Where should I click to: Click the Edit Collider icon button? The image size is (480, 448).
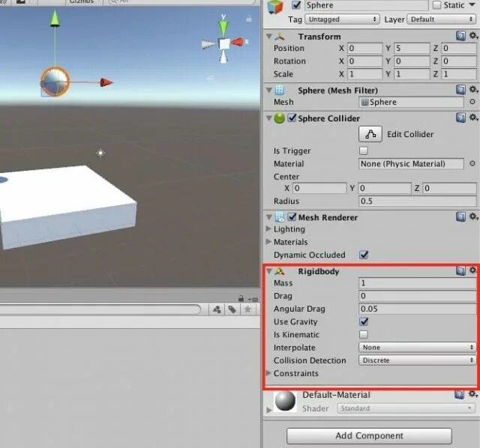[x=370, y=134]
